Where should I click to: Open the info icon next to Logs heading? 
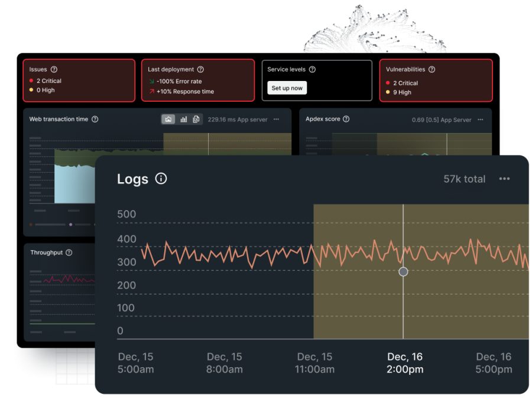160,179
